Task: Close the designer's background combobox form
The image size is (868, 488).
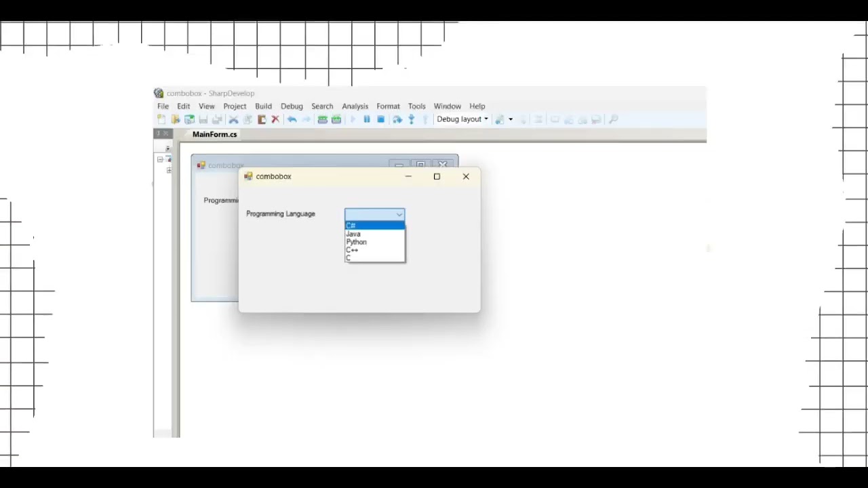Action: coord(443,165)
